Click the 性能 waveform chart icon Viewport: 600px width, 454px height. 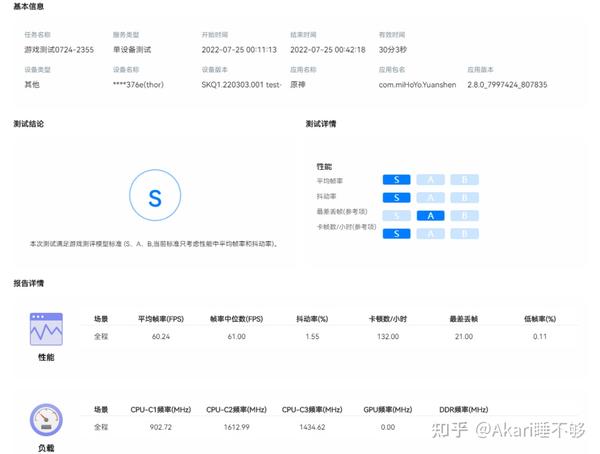tap(46, 329)
